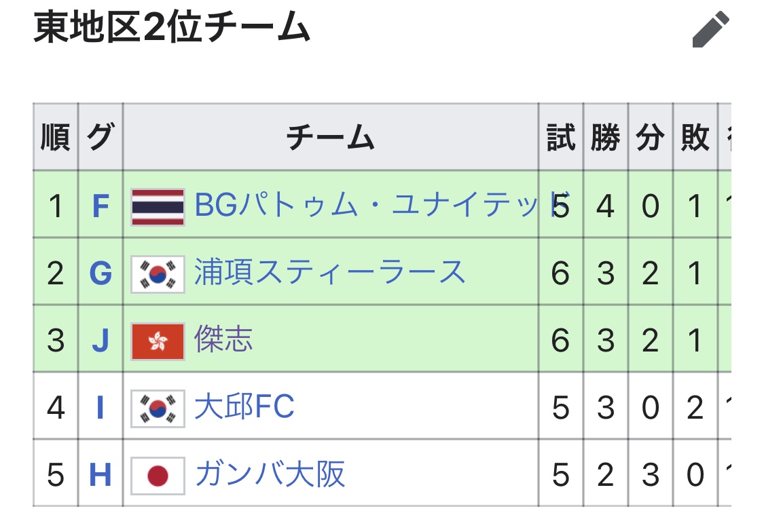
Task: Click the 東地区2位チーム section heading
Action: pyautogui.click(x=172, y=29)
